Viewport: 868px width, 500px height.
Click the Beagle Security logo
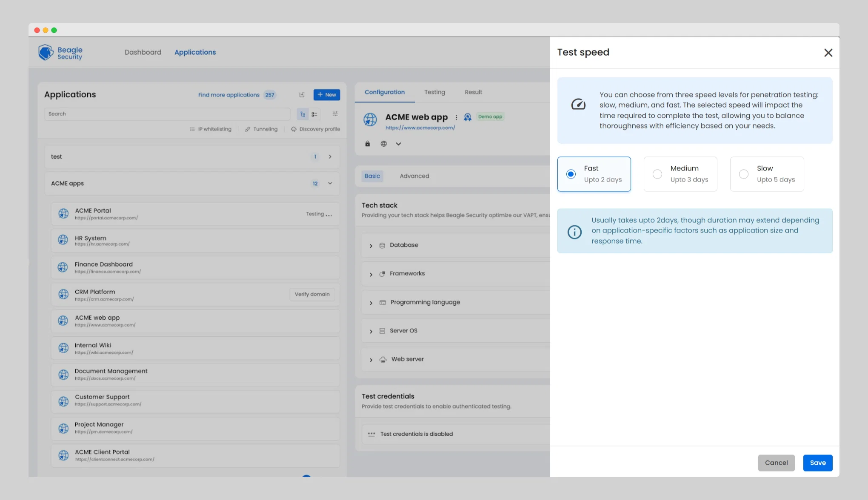coord(60,53)
